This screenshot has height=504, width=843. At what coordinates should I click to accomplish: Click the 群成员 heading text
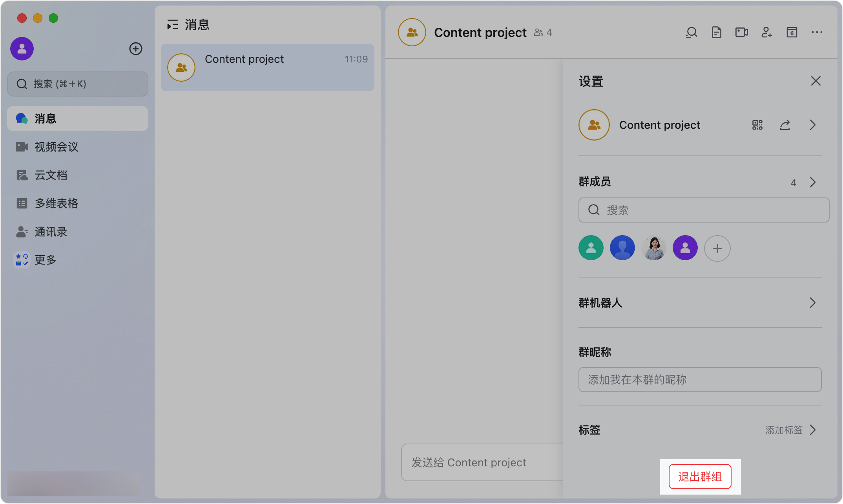tap(595, 182)
